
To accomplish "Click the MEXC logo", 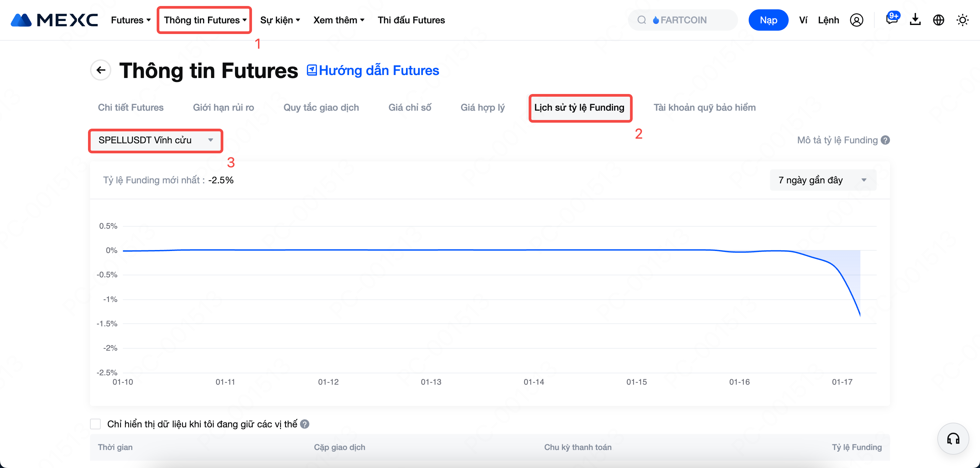I will 54,20.
